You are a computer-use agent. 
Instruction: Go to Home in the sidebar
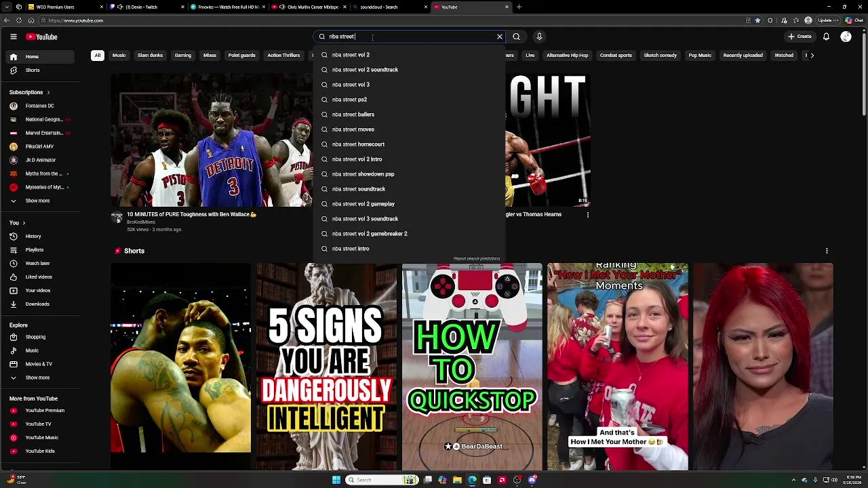tap(40, 57)
